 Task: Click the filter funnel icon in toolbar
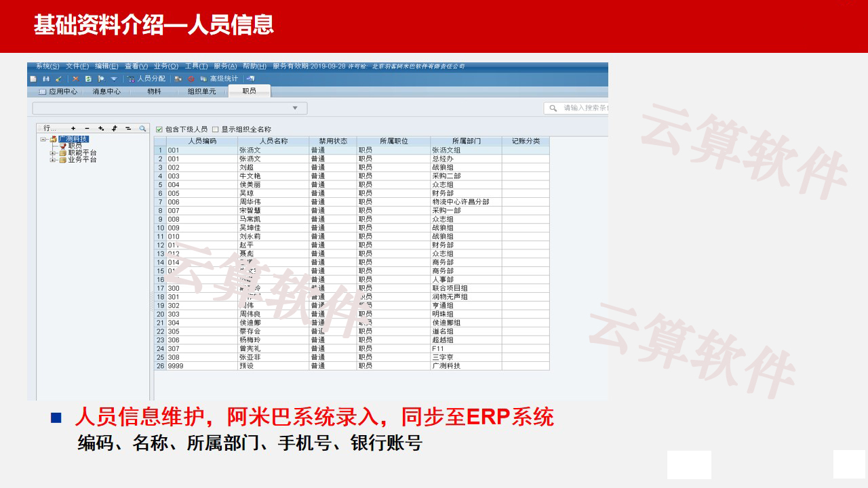click(x=113, y=79)
